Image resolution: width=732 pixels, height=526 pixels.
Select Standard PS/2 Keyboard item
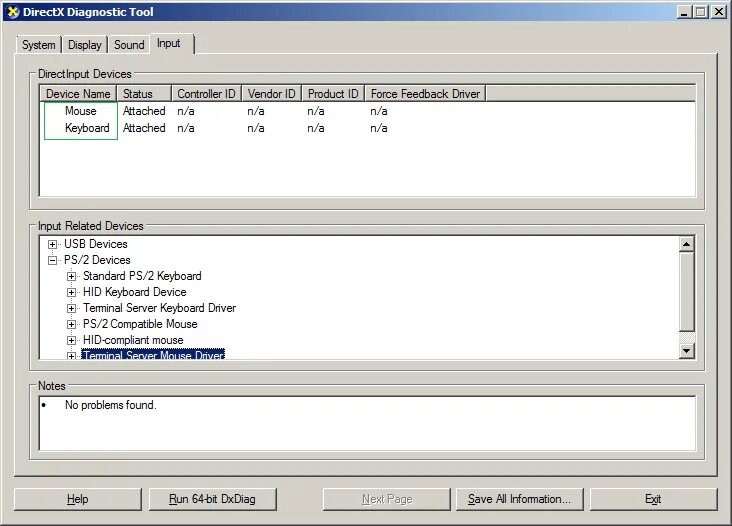point(142,276)
